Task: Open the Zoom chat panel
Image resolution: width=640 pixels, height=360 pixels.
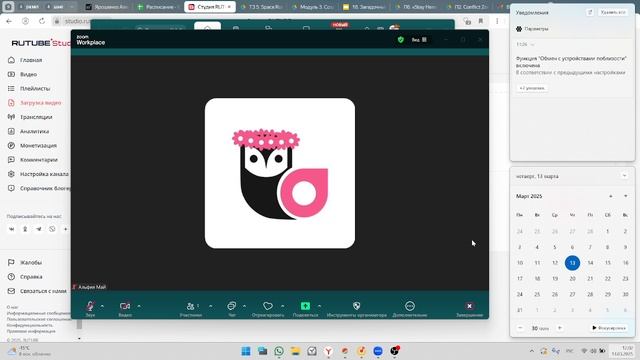Action: point(231,309)
